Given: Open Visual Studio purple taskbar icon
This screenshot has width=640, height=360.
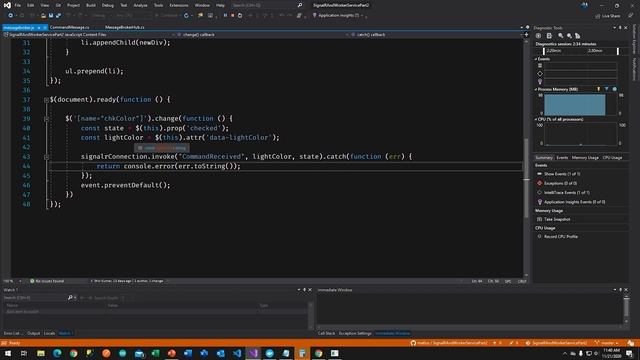Looking at the screenshot, I should point(253,353).
